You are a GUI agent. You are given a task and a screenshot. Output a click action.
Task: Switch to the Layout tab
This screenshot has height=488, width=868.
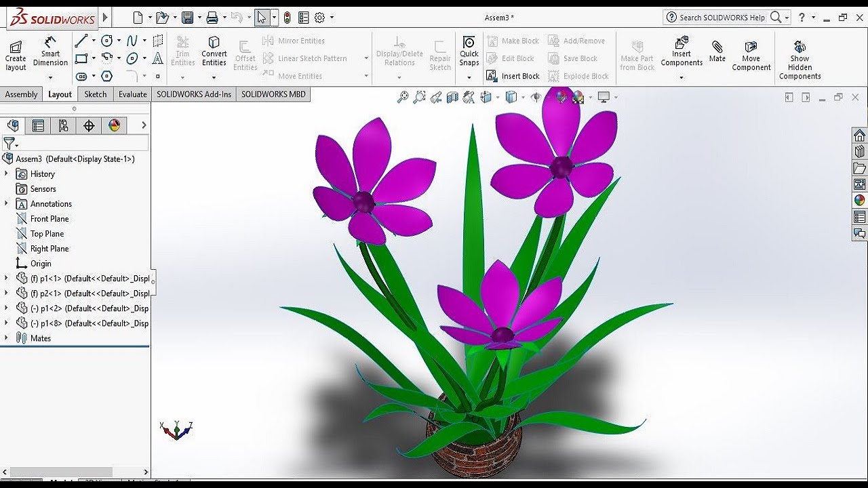tap(60, 94)
